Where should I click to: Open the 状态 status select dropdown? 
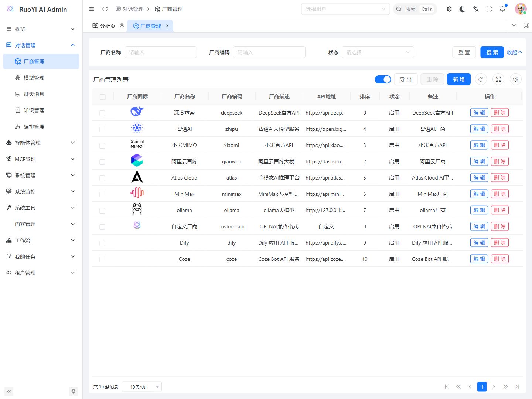pos(378,52)
